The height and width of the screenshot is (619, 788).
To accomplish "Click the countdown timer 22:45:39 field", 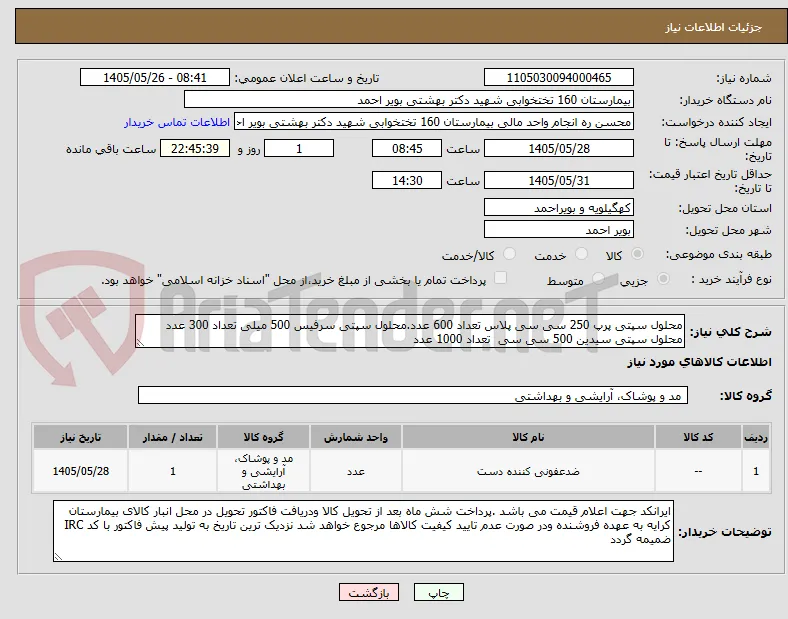I will (195, 148).
